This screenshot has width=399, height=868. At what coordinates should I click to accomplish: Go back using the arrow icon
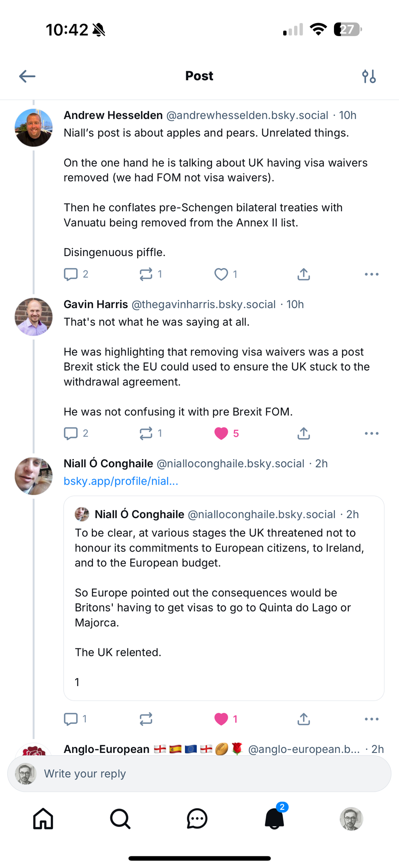pos(27,76)
